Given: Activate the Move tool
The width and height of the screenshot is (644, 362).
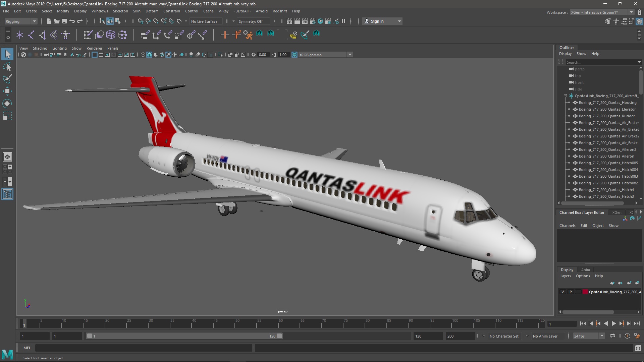Looking at the screenshot, I should (x=7, y=91).
